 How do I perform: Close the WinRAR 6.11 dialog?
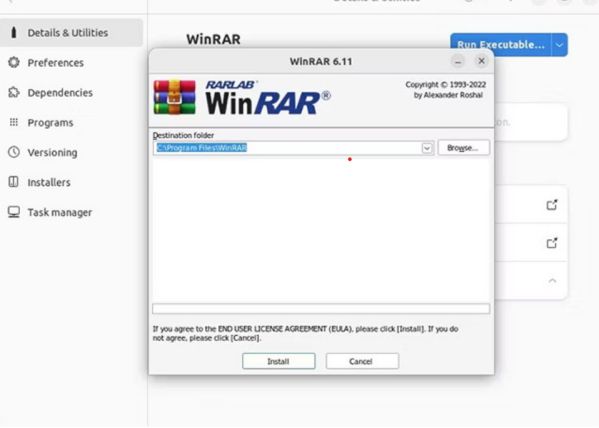481,61
